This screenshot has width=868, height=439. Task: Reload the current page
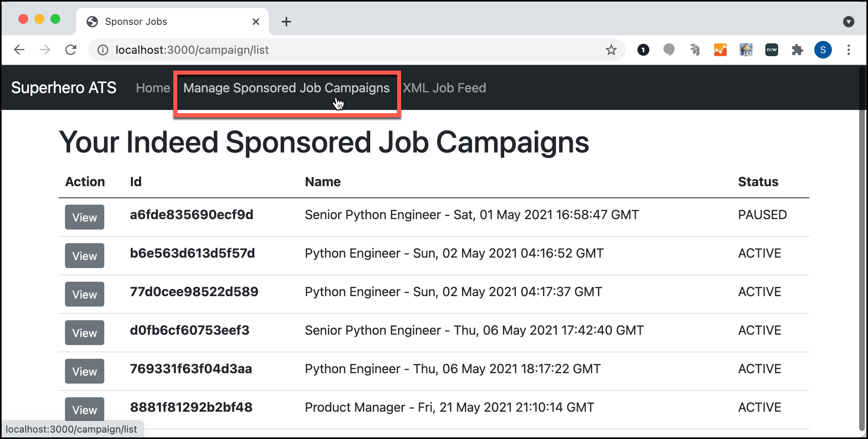pos(71,50)
